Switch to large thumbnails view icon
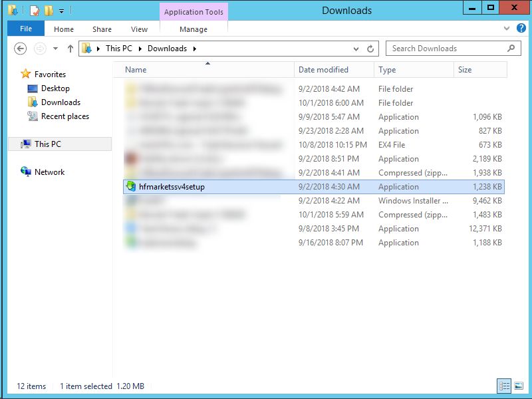Image resolution: width=532 pixels, height=399 pixels. pyautogui.click(x=517, y=386)
